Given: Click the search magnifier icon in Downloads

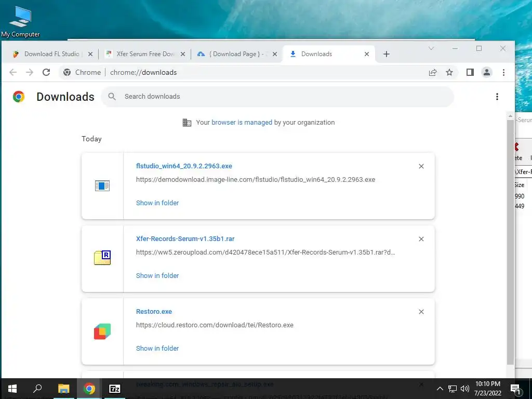Looking at the screenshot, I should pos(112,96).
